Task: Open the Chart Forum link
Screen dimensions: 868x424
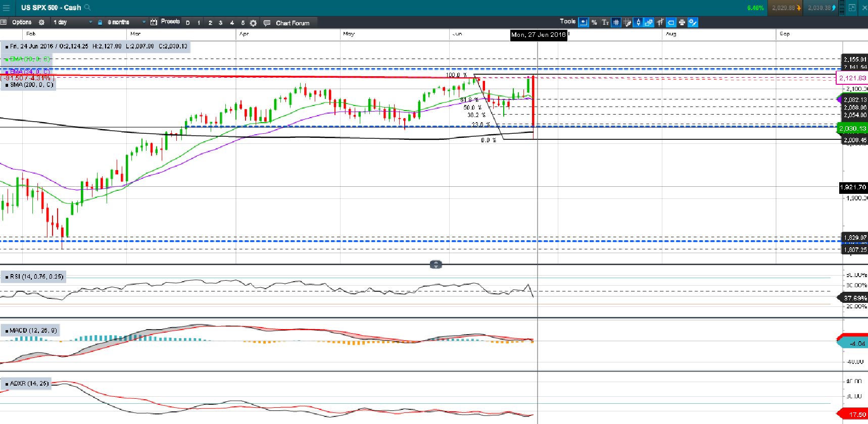Action: coord(293,23)
